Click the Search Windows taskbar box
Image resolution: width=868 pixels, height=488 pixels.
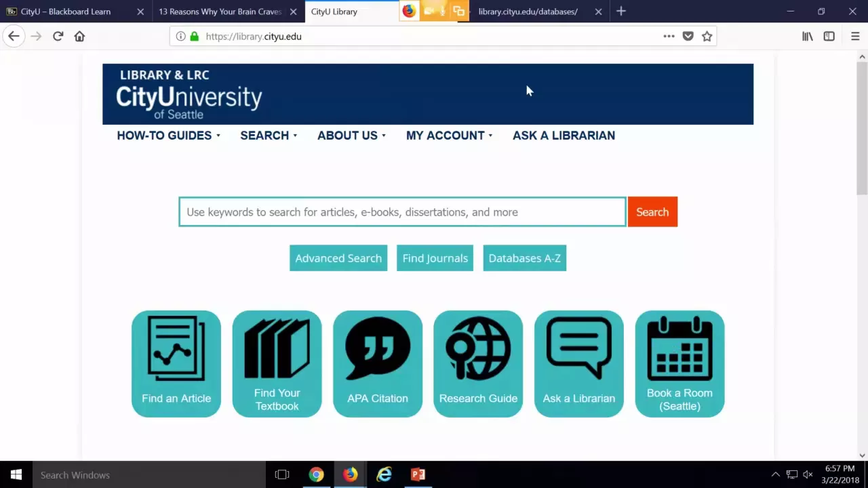point(149,474)
